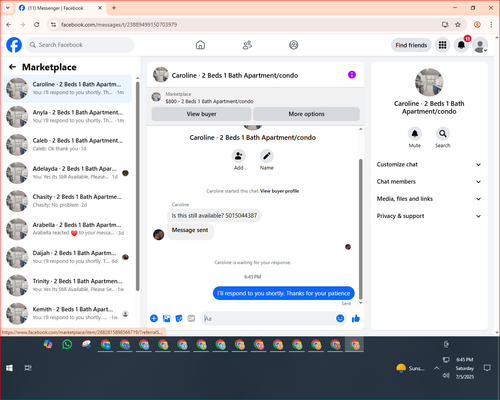Expand Media, files and links section
The height and width of the screenshot is (400, 500).
click(429, 199)
